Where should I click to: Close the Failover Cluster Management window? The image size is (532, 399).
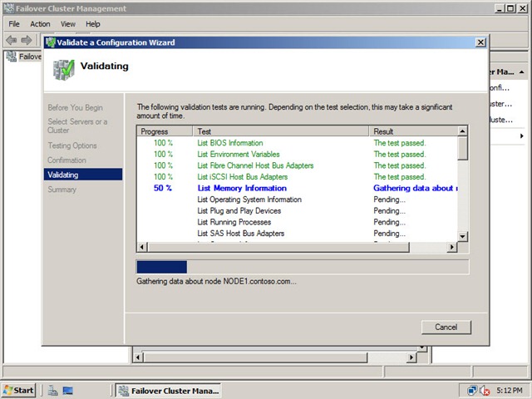(523, 8)
